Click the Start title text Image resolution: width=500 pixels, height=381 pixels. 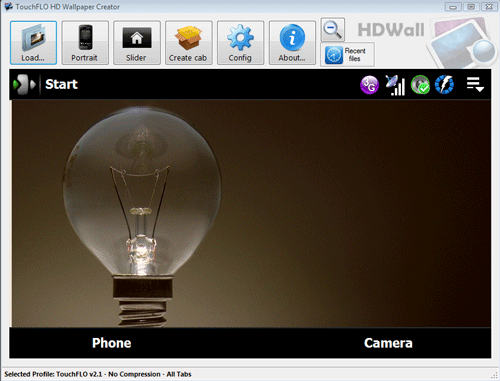(x=61, y=84)
